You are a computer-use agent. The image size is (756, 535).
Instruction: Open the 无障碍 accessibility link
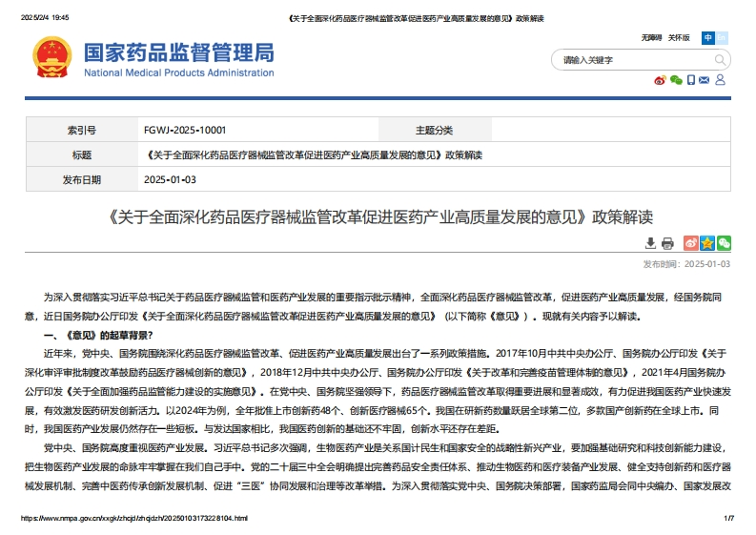pyautogui.click(x=651, y=38)
